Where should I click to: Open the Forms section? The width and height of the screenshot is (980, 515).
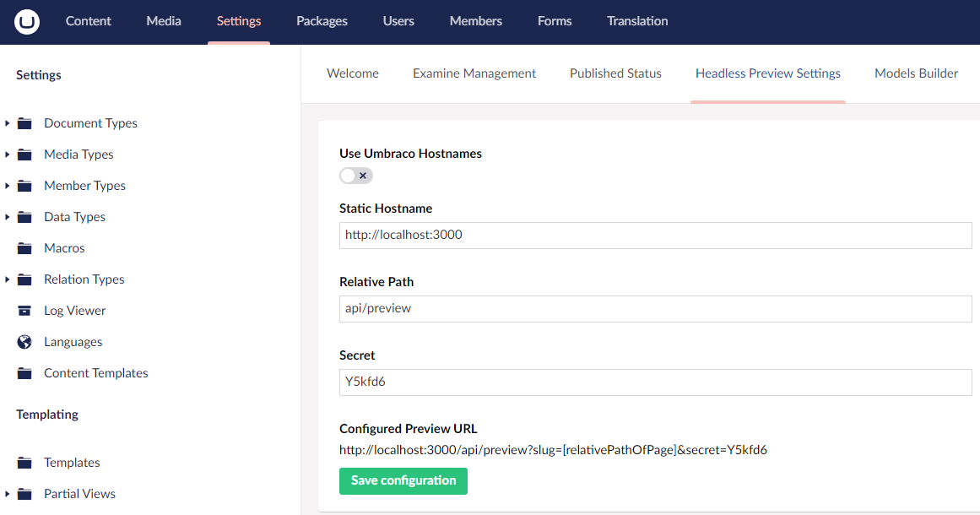[555, 21]
